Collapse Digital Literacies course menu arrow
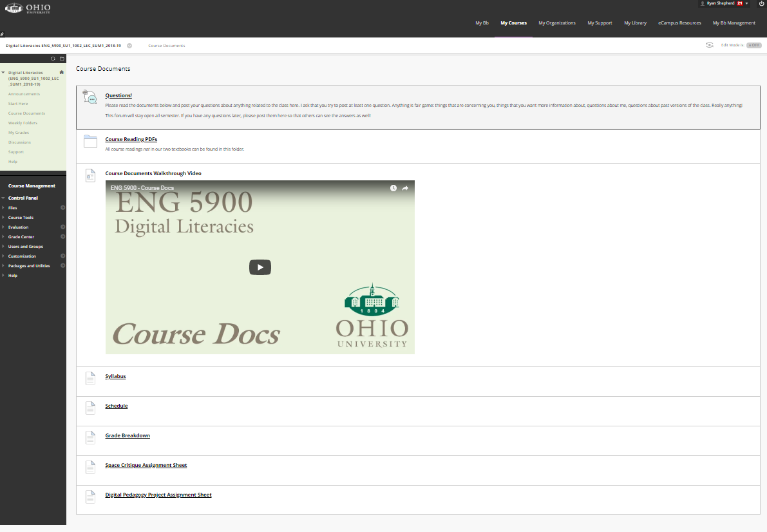This screenshot has height=532, width=767. (x=3, y=72)
